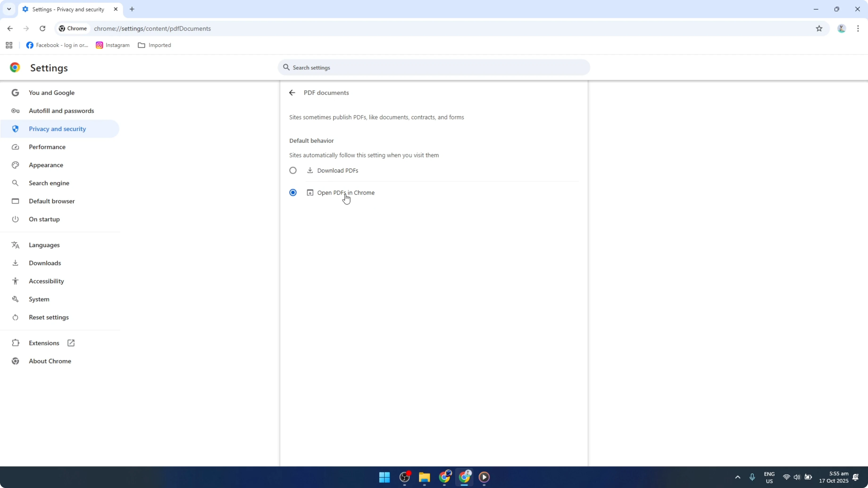Image resolution: width=868 pixels, height=488 pixels.
Task: Open the Privacy and security section
Action: coord(58,129)
